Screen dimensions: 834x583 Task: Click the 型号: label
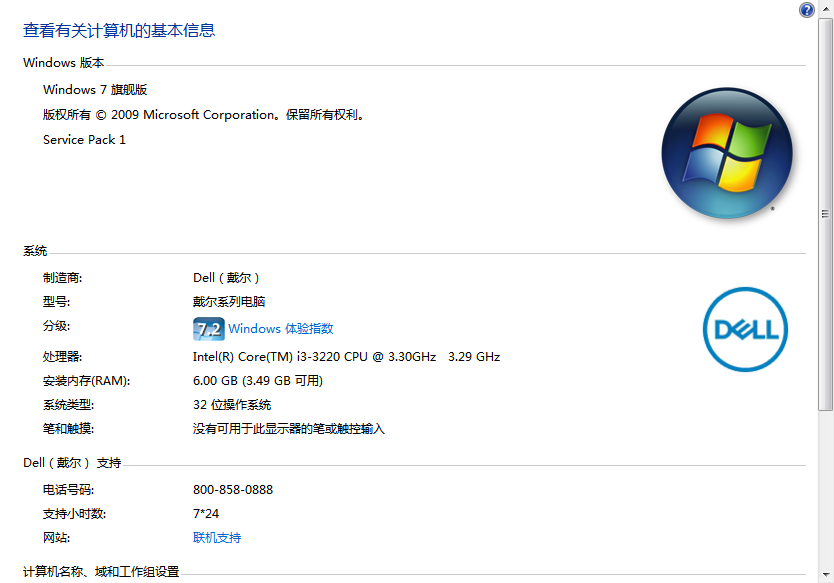click(x=56, y=302)
